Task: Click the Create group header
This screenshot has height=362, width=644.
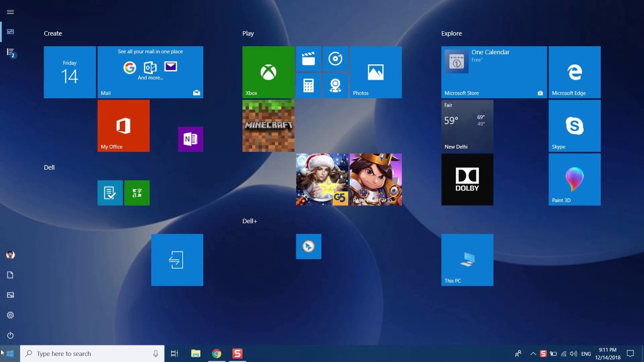Action: click(x=53, y=33)
